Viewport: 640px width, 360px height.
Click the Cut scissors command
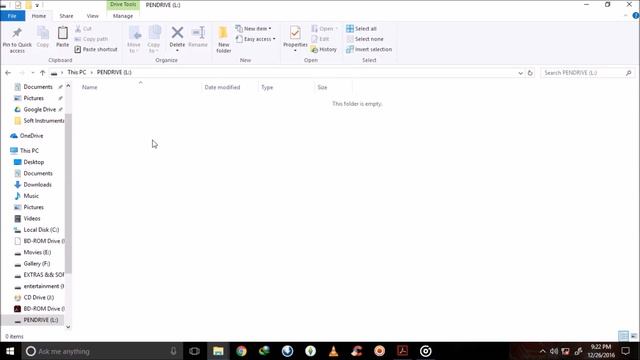tap(83, 29)
